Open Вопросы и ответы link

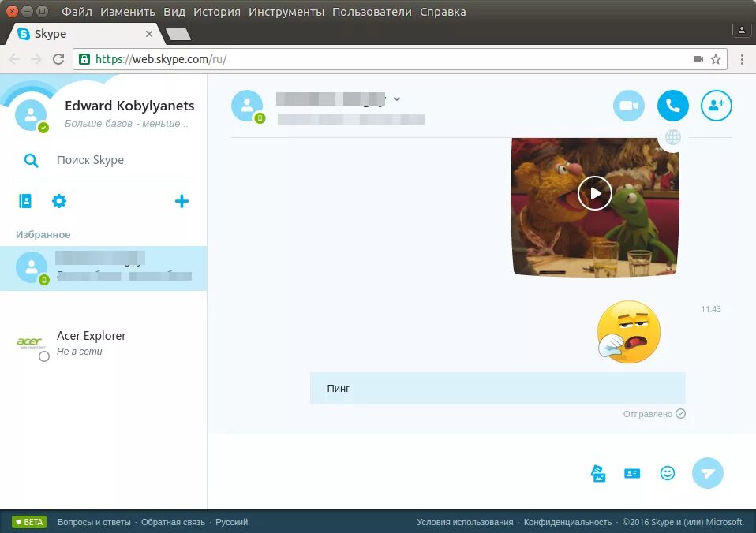pyautogui.click(x=94, y=522)
